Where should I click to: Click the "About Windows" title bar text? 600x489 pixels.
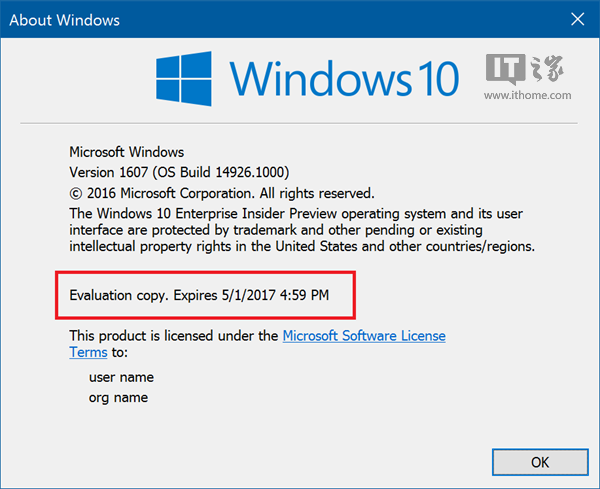(x=64, y=17)
